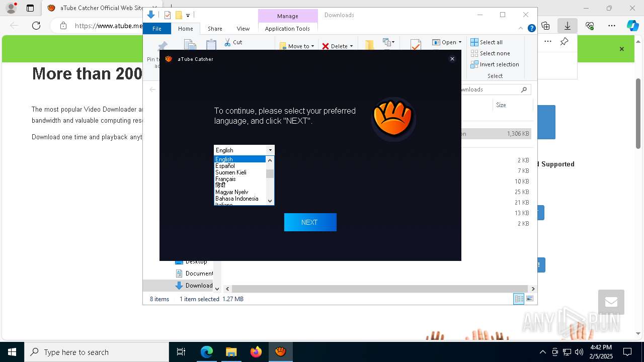Open the Copilot icon in Edge
Screen dimensions: 644x362
coord(632,26)
